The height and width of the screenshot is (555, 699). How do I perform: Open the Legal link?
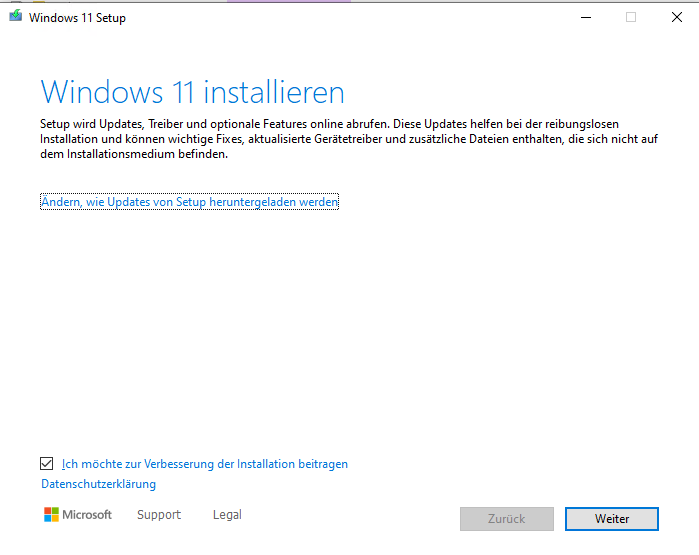click(x=227, y=515)
